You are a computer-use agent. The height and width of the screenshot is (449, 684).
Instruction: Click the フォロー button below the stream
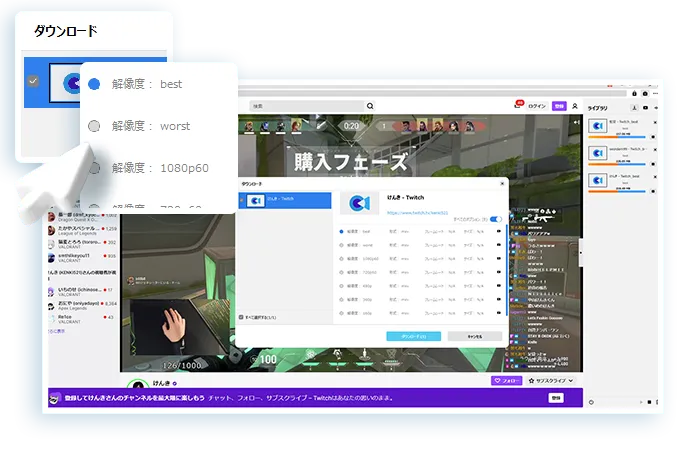506,381
